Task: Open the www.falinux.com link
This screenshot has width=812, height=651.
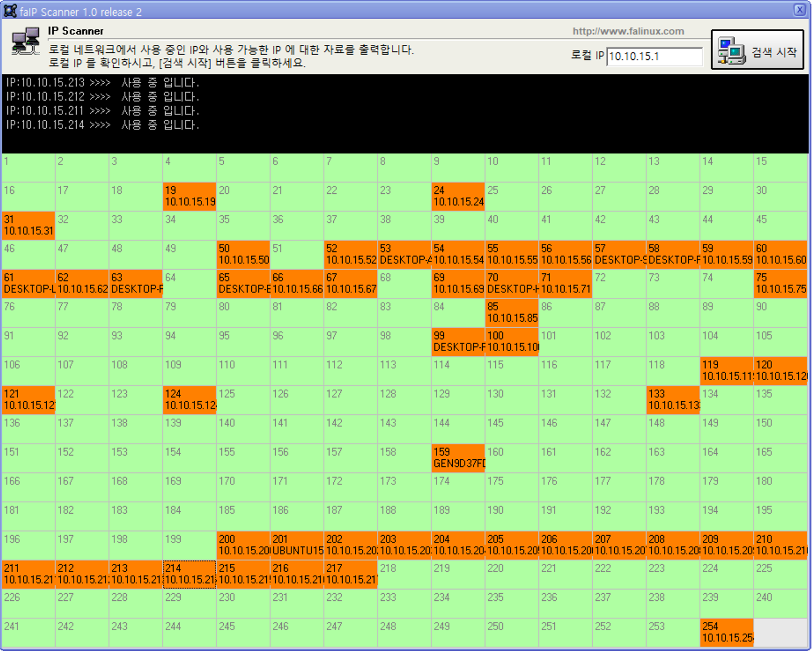Action: coord(628,31)
